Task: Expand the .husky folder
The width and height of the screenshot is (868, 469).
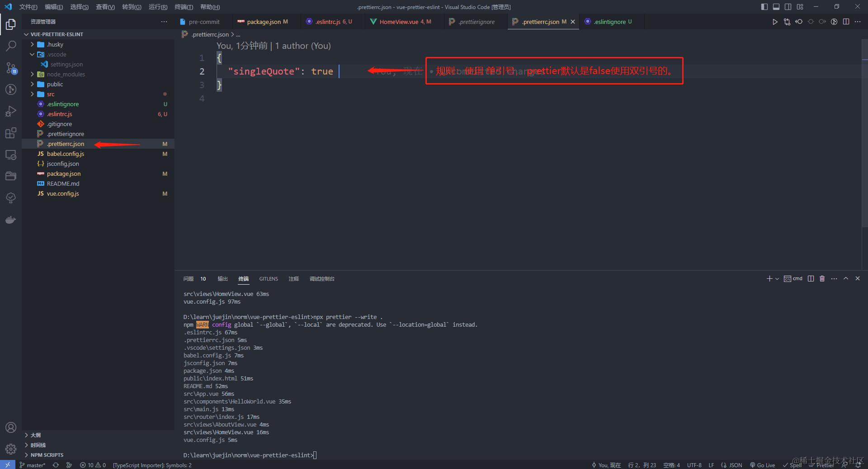Action: [x=33, y=44]
